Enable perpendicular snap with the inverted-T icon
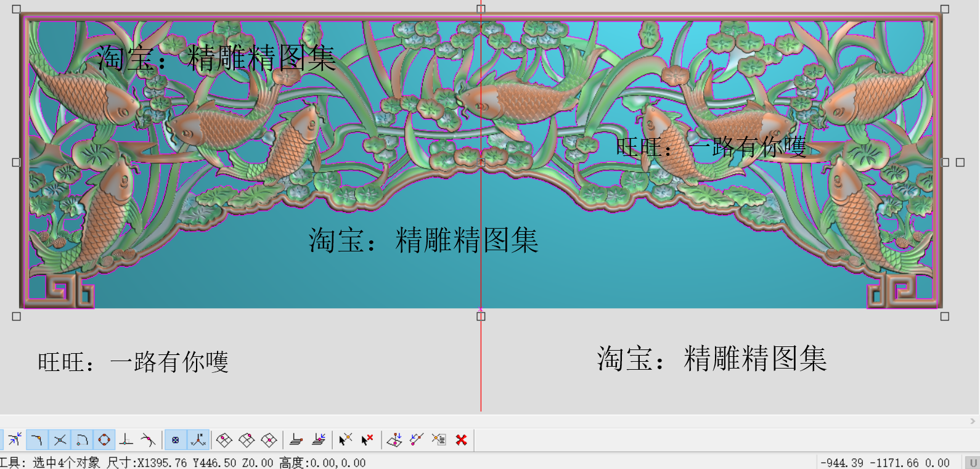The height and width of the screenshot is (469, 980). click(126, 439)
